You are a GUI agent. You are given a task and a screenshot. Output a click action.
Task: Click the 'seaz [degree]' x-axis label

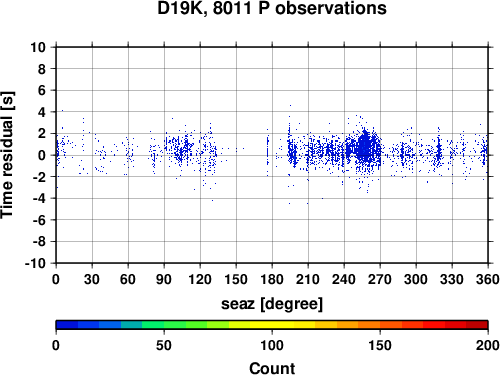pyautogui.click(x=272, y=304)
